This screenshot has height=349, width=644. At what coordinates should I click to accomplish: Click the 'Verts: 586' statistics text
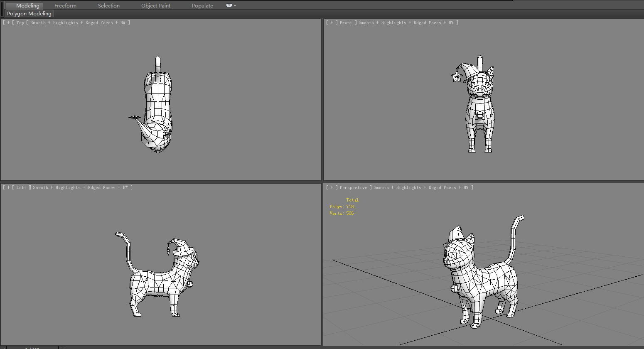click(342, 213)
